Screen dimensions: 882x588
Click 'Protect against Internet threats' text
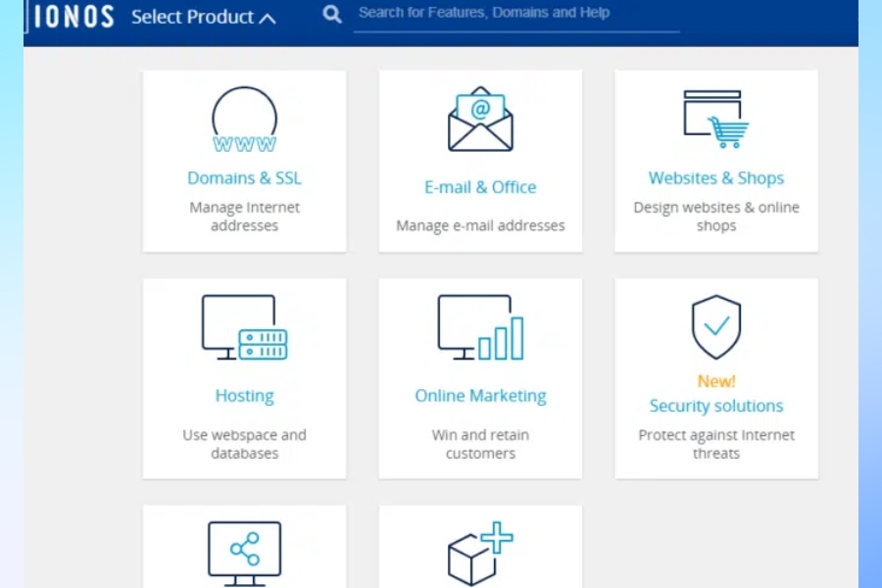click(x=716, y=444)
